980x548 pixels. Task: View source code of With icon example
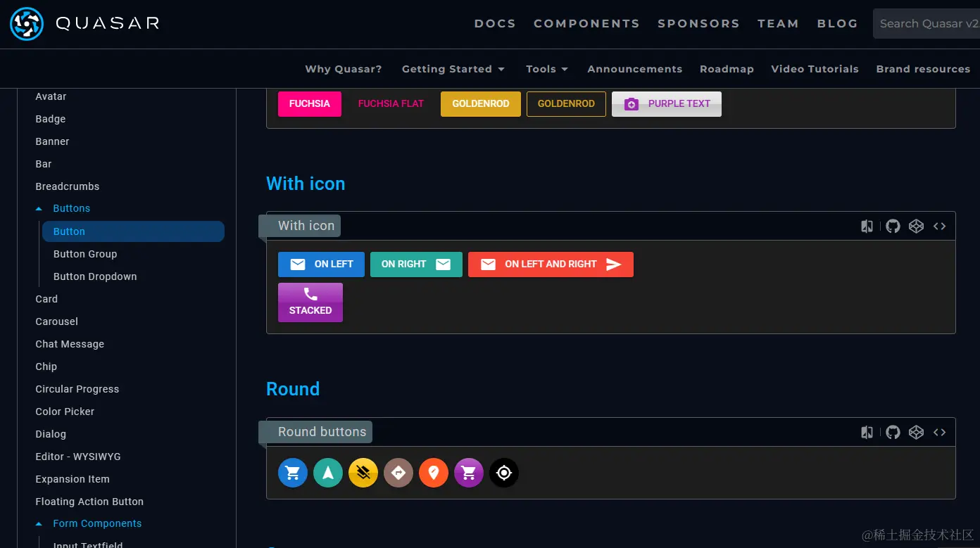click(939, 226)
